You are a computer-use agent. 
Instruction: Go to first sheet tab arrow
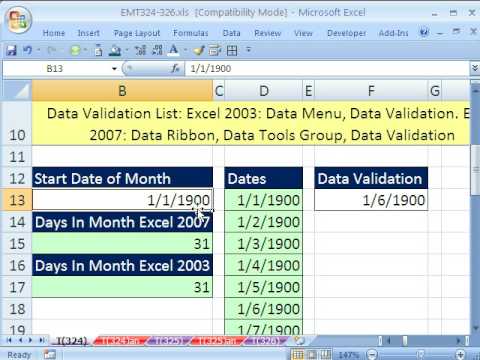(9, 340)
